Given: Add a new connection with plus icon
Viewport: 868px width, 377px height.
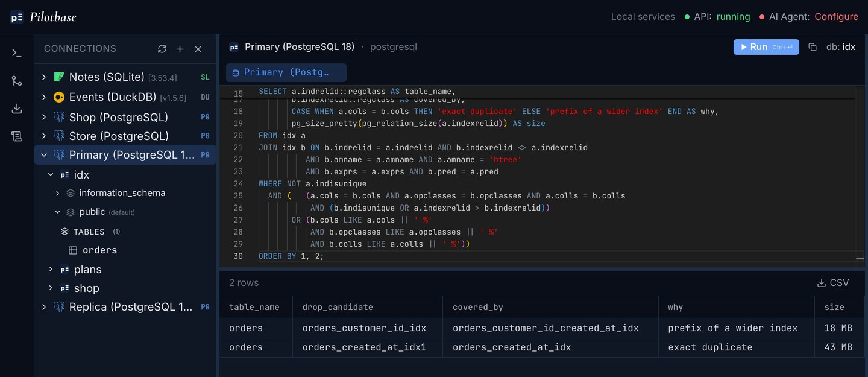Looking at the screenshot, I should [180, 49].
